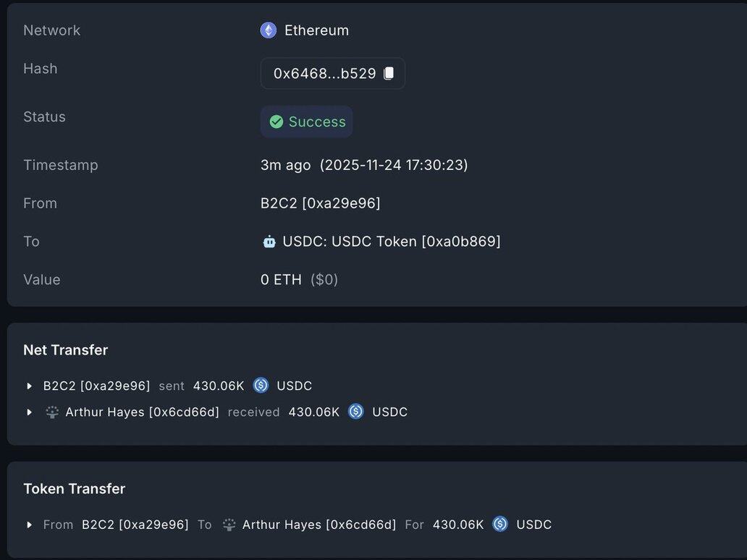Click the USDC coin icon in sent row
Image resolution: width=747 pixels, height=560 pixels.
[x=261, y=386]
